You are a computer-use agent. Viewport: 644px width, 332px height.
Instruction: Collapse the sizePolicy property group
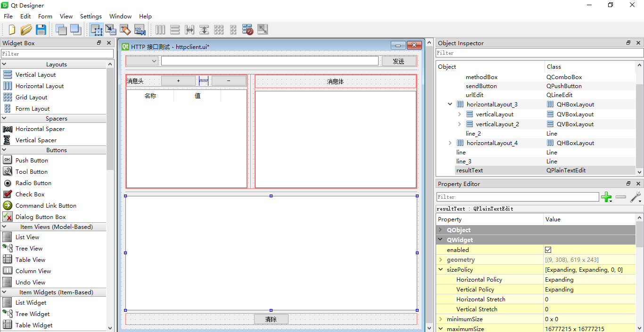click(x=441, y=270)
